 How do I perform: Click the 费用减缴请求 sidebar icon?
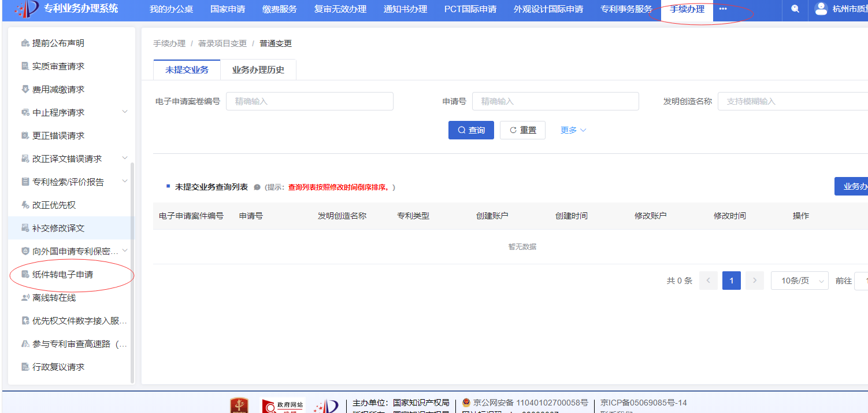[25, 90]
